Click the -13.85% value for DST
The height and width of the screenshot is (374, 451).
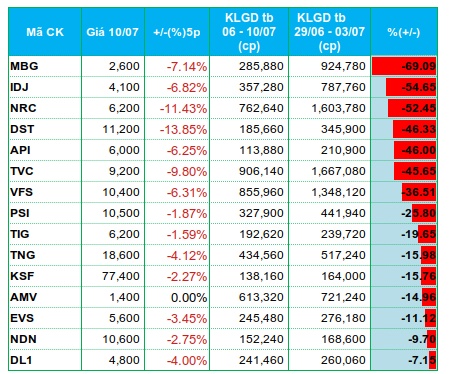pos(183,129)
